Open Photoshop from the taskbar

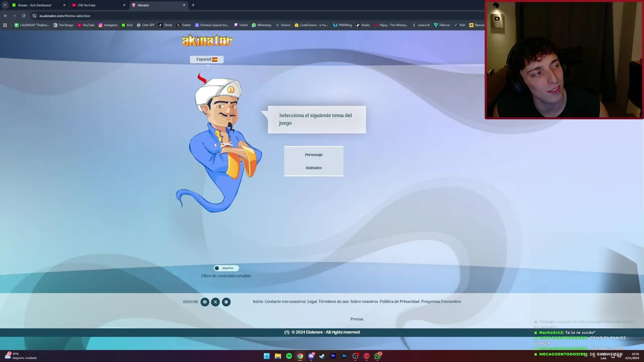pos(344,356)
